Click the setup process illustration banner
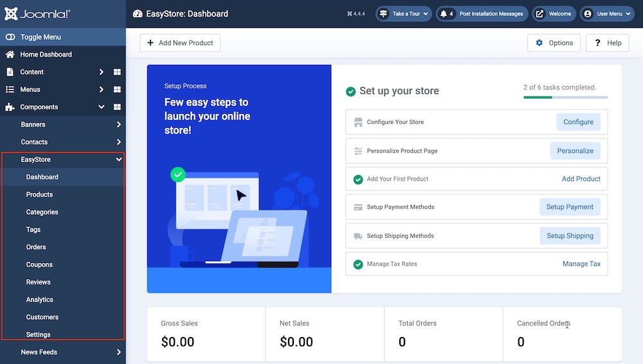643x364 pixels. 239,179
